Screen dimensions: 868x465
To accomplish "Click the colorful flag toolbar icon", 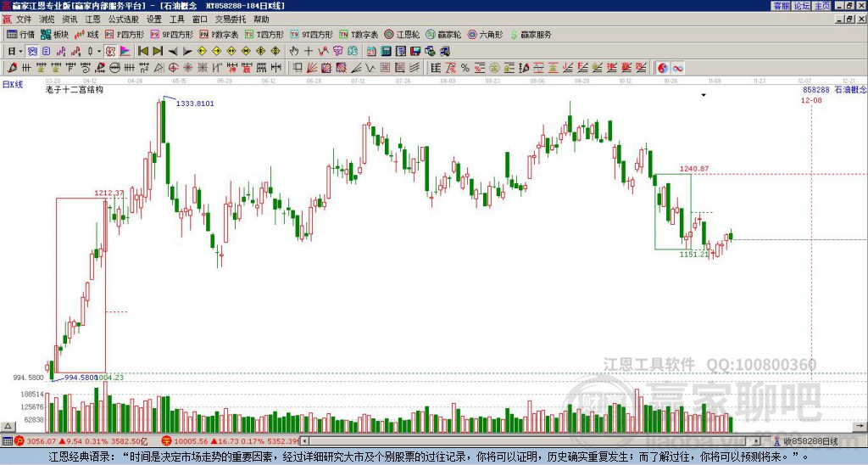I will 125,51.
